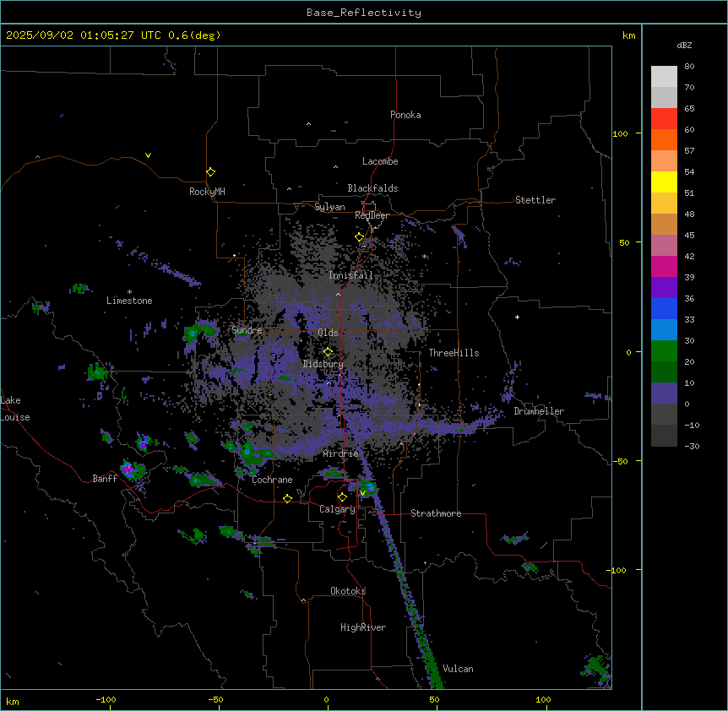Click the Banff label
The image size is (728, 711).
click(x=105, y=479)
